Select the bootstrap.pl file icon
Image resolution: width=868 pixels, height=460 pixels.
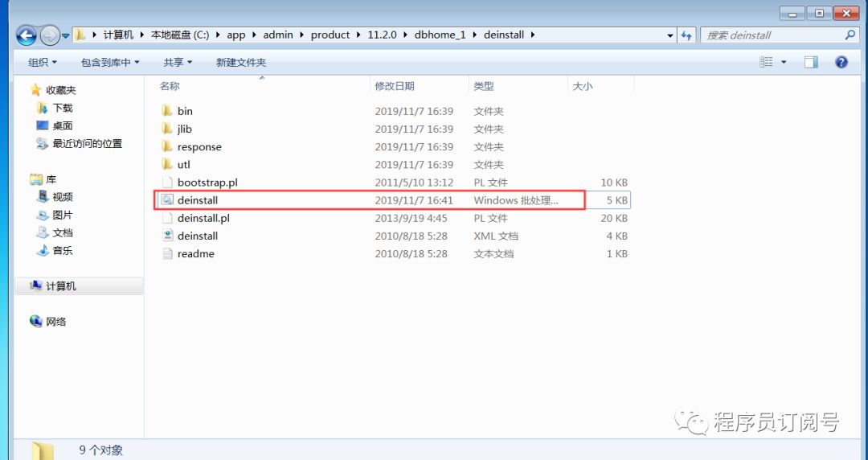[167, 182]
